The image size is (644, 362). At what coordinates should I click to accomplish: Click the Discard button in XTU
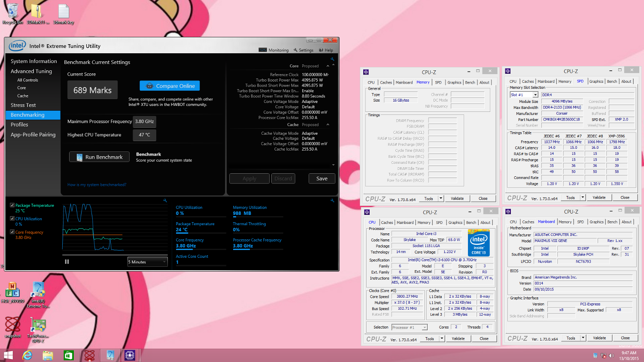coord(283,178)
